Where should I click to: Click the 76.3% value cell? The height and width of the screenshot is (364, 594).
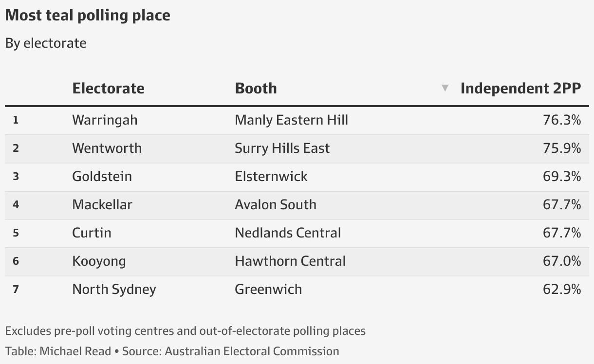coord(562,120)
